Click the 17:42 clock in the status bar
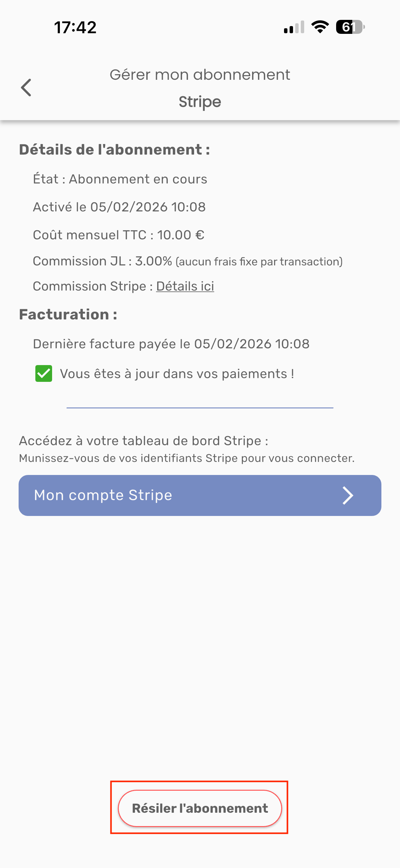Screen dimensions: 400x868 75,27
